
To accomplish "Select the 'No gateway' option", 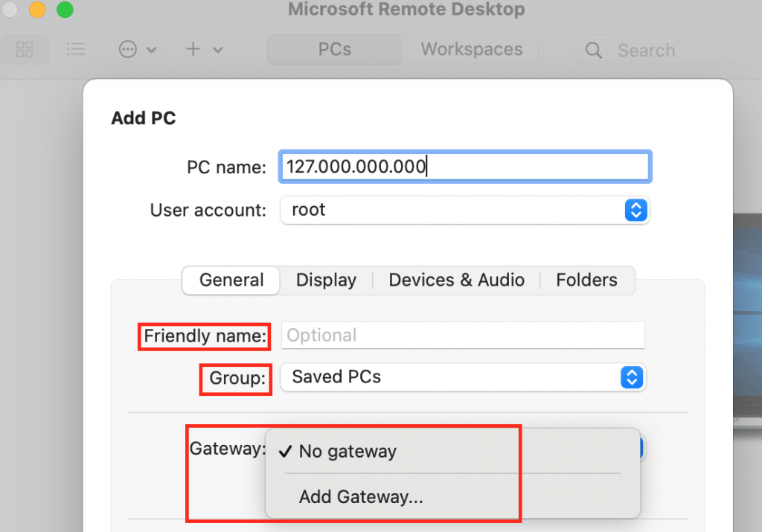I will (347, 450).
